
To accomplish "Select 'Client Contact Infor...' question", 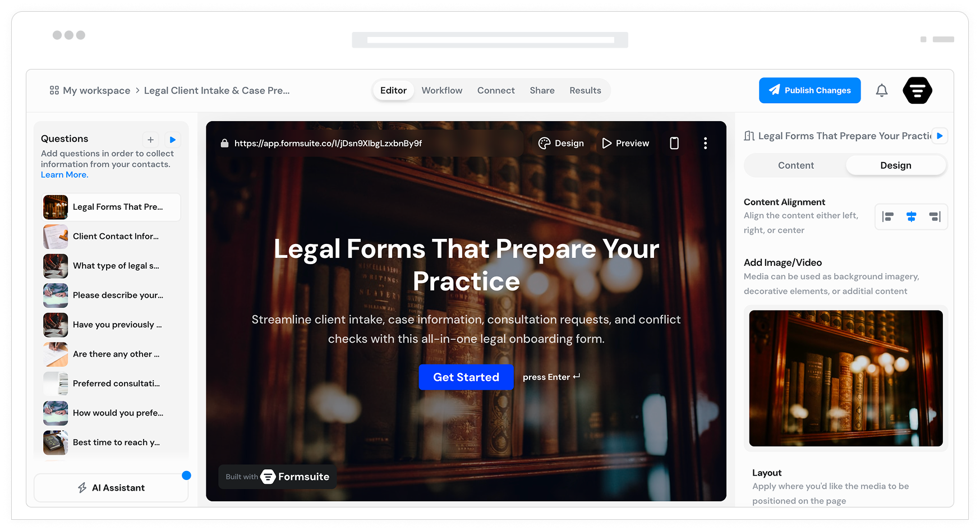I will coord(112,237).
